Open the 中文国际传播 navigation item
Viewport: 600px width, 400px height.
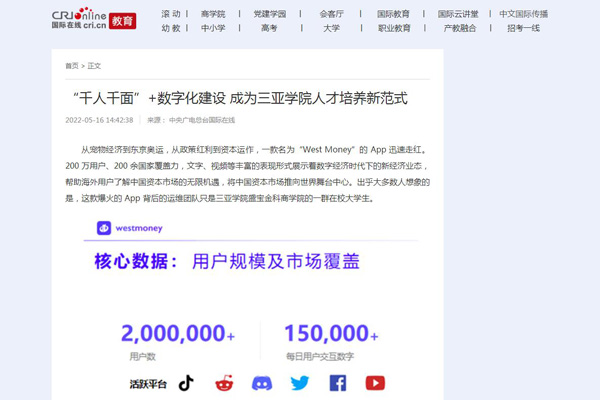pos(523,14)
